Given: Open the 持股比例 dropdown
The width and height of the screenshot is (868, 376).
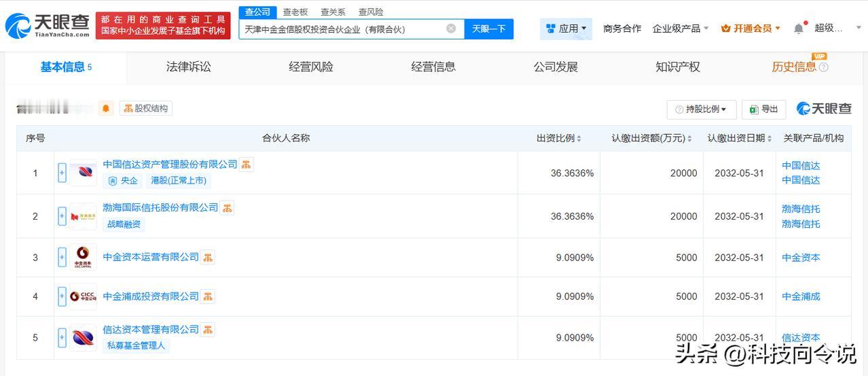Looking at the screenshot, I should [702, 109].
